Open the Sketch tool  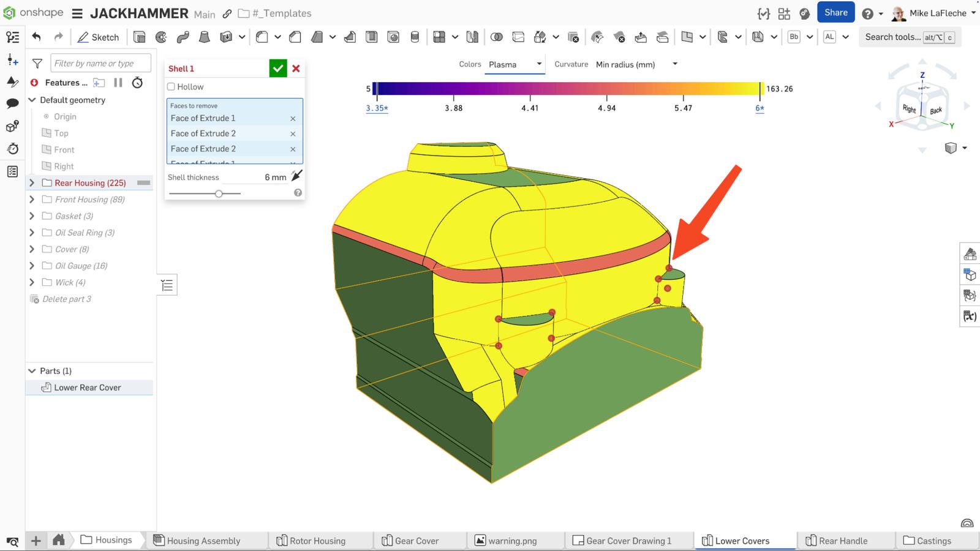tap(99, 37)
